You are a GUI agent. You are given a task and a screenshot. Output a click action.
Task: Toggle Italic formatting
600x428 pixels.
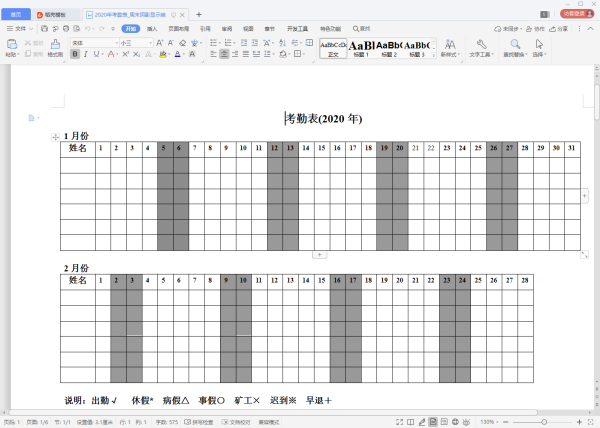tap(86, 54)
